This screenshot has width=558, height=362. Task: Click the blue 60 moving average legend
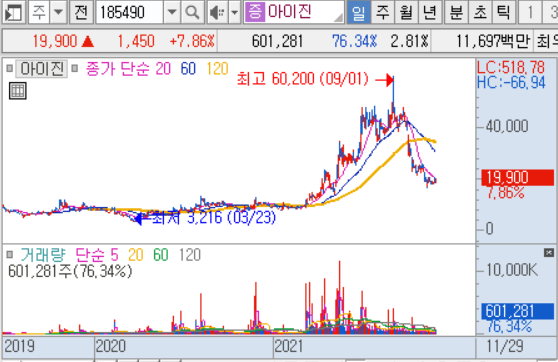coord(188,69)
